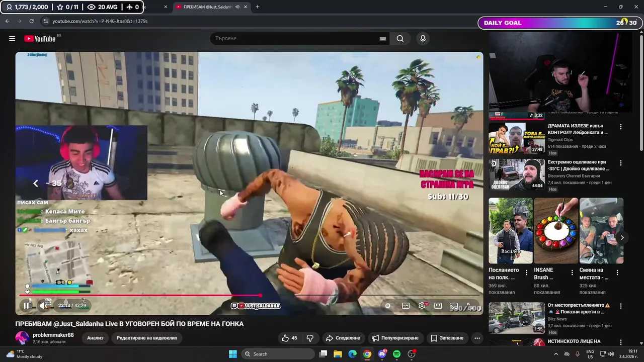Screen dimensions: 644x362
Task: Open problemmaker88 channel avatar
Action: [x=22, y=338]
